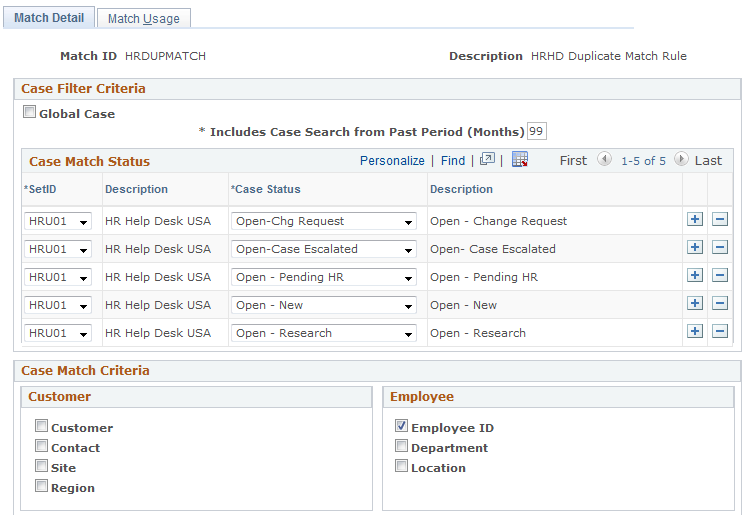The height and width of the screenshot is (515, 751).
Task: Remove the Open - New status row
Action: coord(720,303)
